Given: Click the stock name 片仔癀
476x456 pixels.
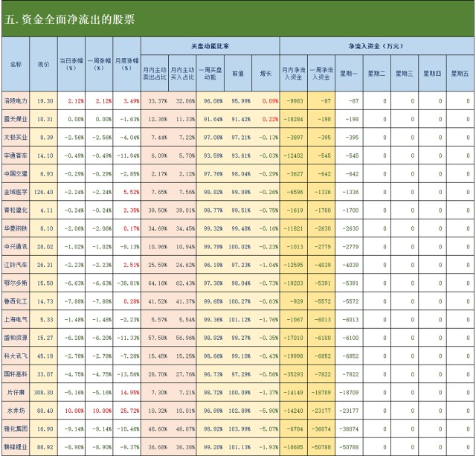Looking at the screenshot, I should click(x=16, y=391).
